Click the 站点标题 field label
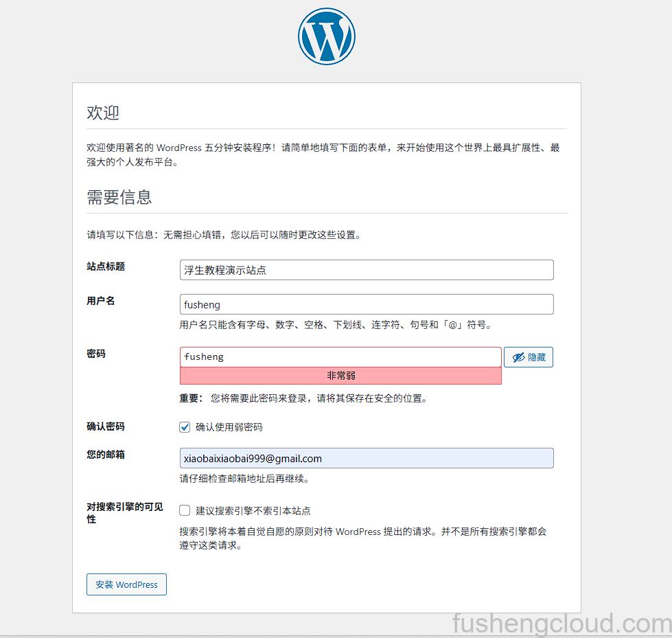The image size is (672, 638). [106, 266]
